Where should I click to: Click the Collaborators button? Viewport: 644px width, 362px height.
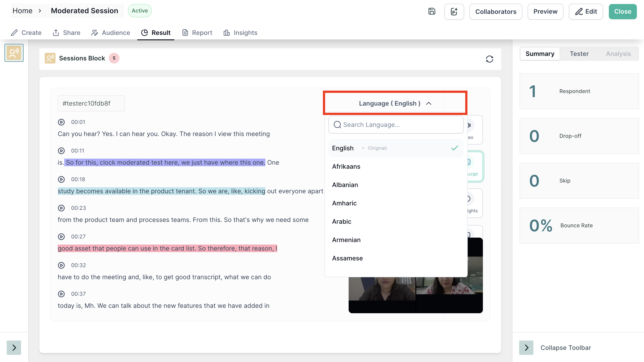coord(495,11)
